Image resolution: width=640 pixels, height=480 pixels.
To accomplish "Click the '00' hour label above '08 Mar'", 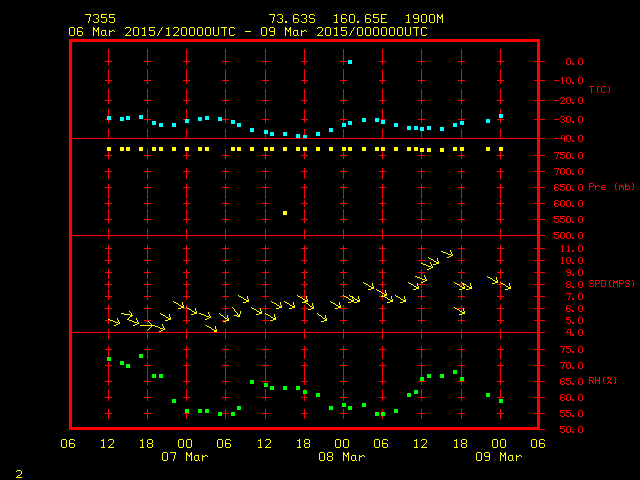I will click(x=342, y=444).
